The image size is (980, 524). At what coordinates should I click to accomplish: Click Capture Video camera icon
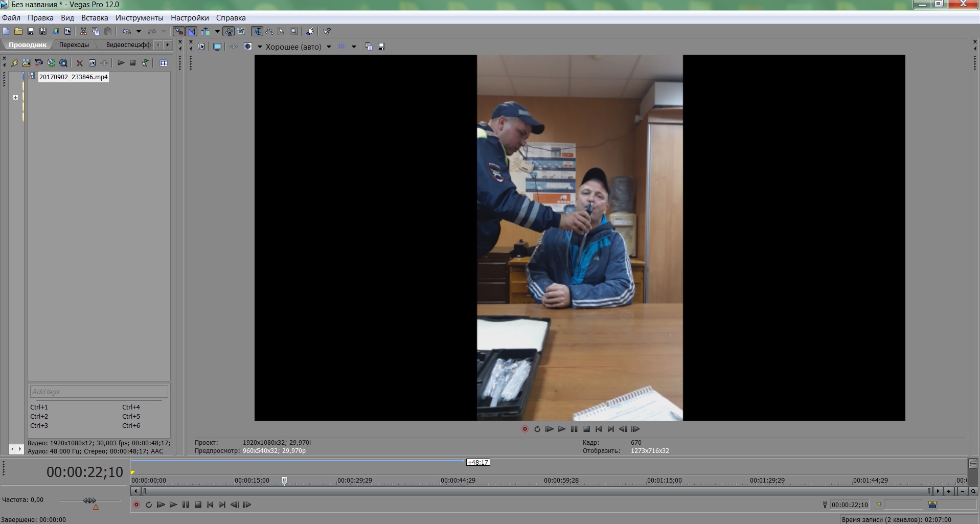[x=39, y=63]
